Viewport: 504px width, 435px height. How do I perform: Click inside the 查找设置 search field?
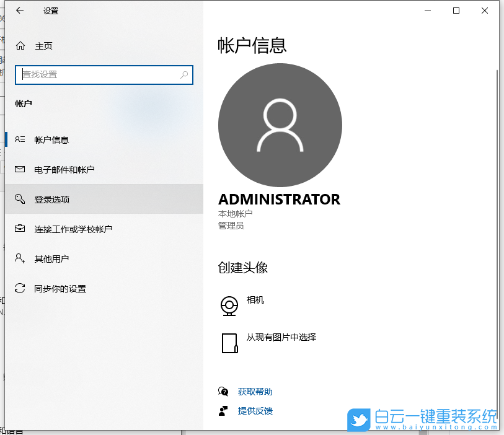93,74
